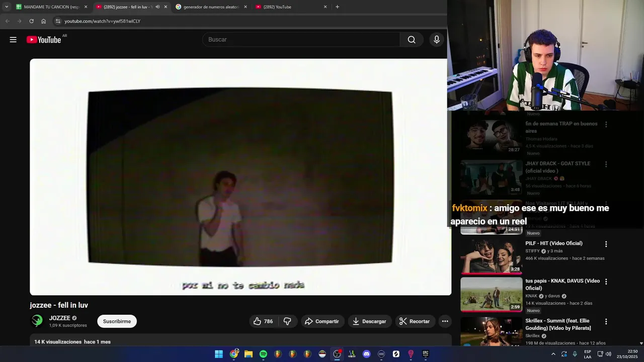Open Spotify from the taskbar
The width and height of the screenshot is (644, 362).
[x=263, y=354]
